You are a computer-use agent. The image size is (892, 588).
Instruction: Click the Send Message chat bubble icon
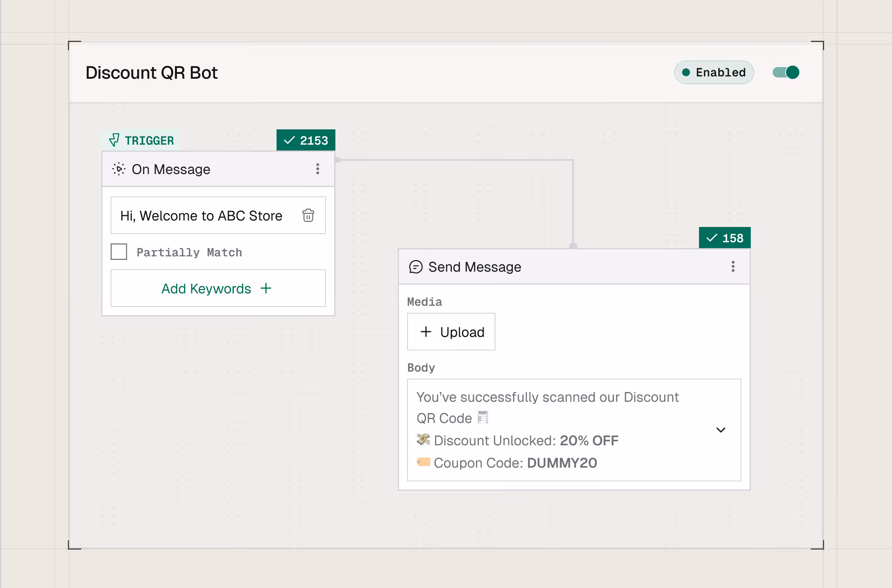tap(415, 267)
